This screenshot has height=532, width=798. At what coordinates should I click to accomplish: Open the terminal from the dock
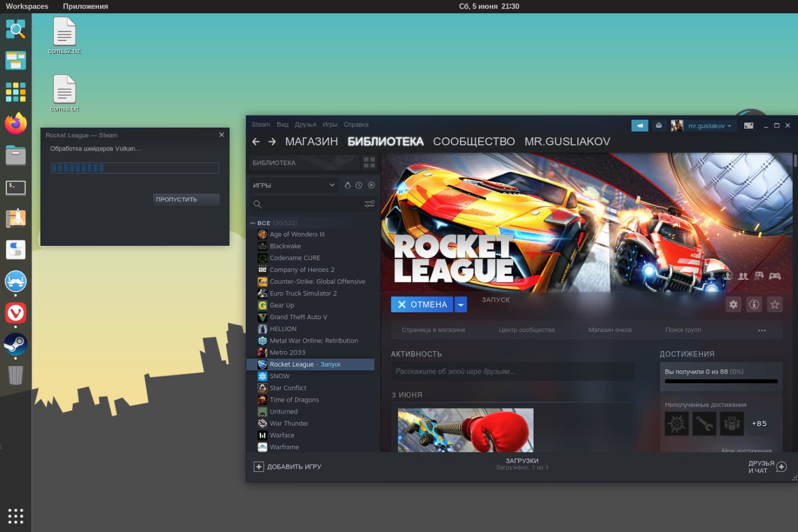pos(15,187)
